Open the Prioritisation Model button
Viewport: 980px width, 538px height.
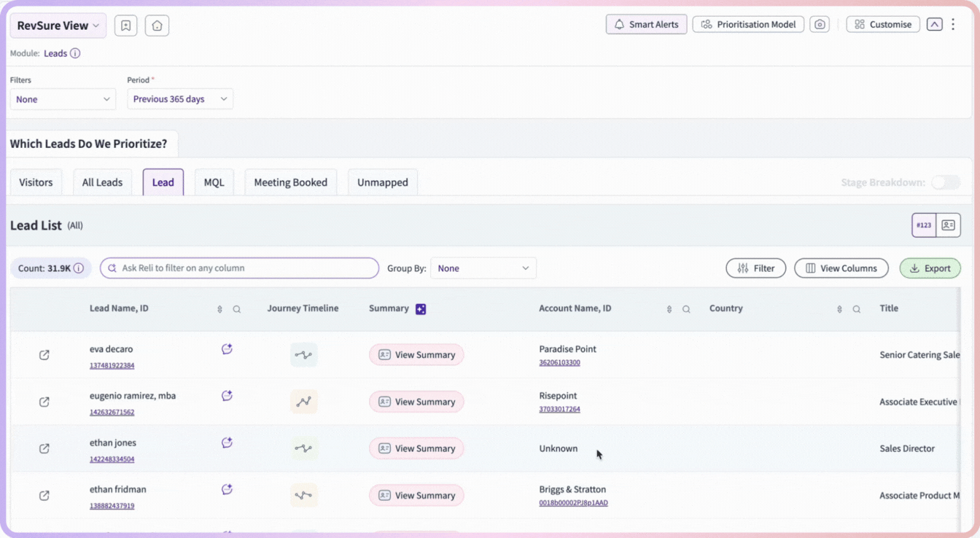pos(748,25)
